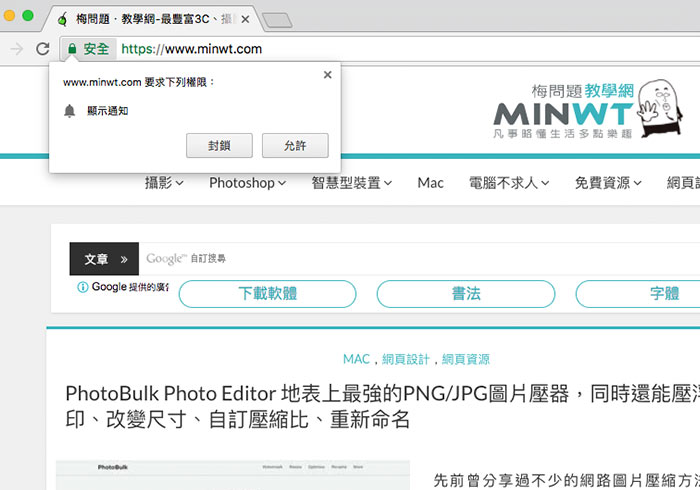The width and height of the screenshot is (700, 490).
Task: Expand the 免費資源 menu
Action: 608,183
